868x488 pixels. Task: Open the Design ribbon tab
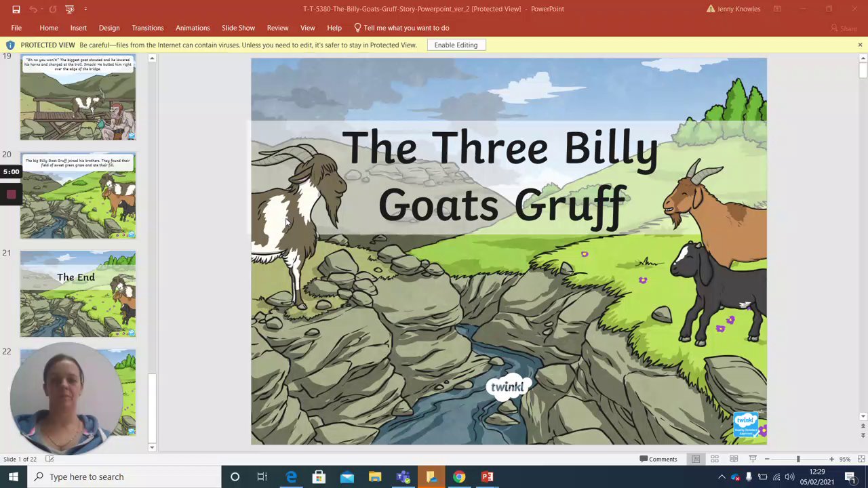(109, 28)
